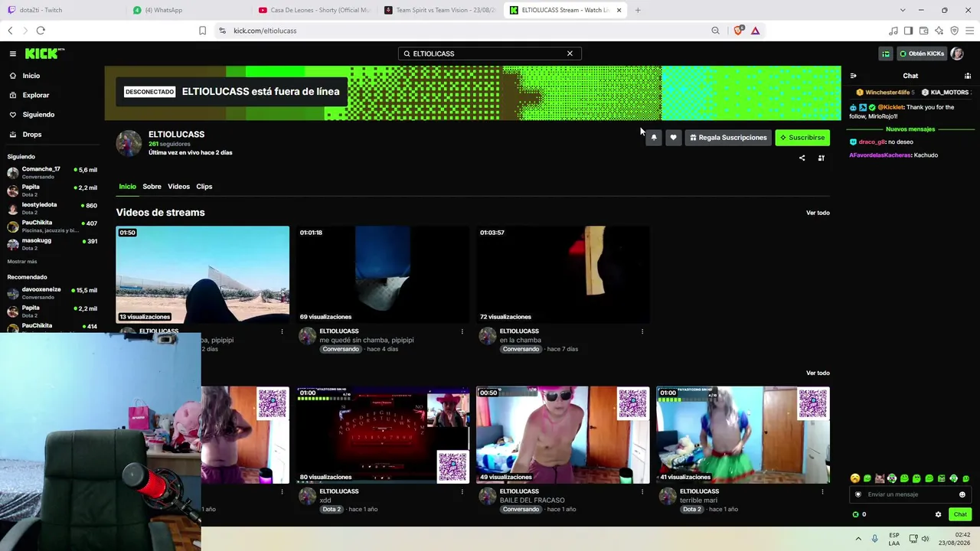Open the chat users list icon

(968, 76)
